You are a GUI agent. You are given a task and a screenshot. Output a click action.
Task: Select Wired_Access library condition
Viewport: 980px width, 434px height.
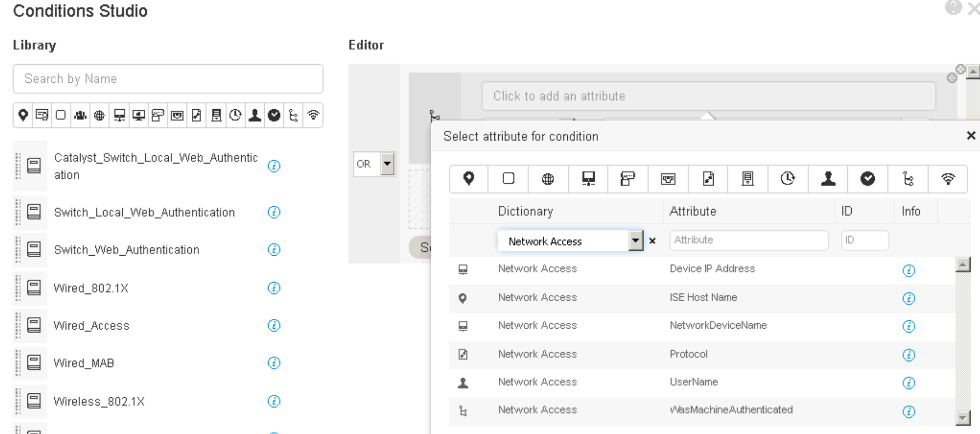pos(92,326)
